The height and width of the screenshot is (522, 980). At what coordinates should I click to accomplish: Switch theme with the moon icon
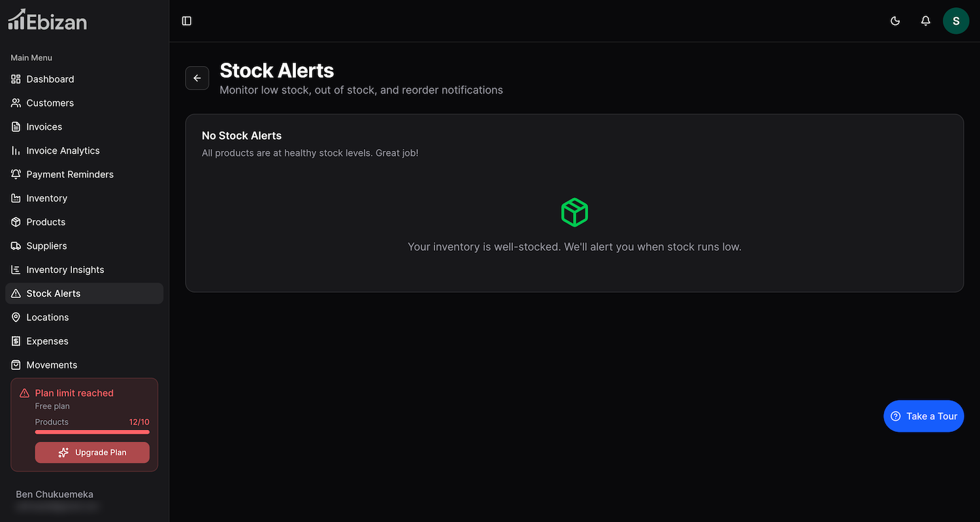coord(895,21)
